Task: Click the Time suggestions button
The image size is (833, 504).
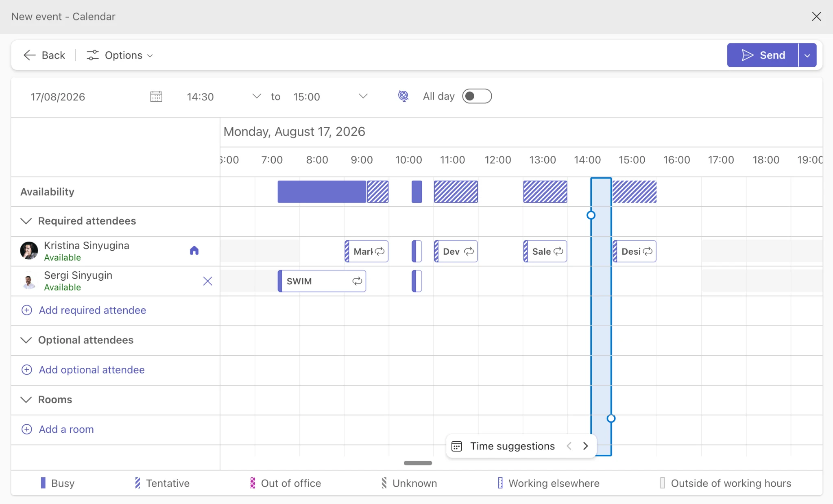Action: tap(512, 446)
